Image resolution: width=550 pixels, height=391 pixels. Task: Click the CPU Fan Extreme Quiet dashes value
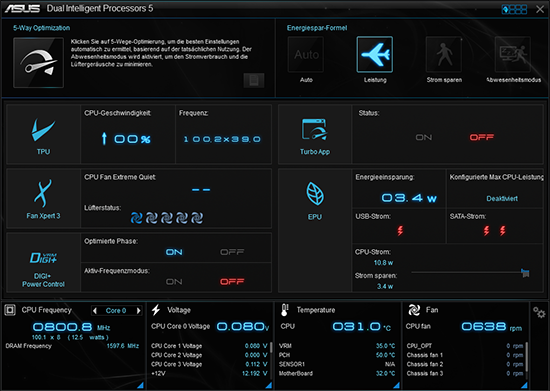tap(201, 190)
